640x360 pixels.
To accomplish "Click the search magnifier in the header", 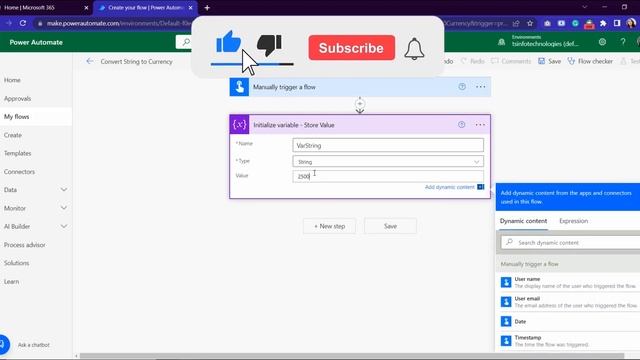I will point(186,42).
